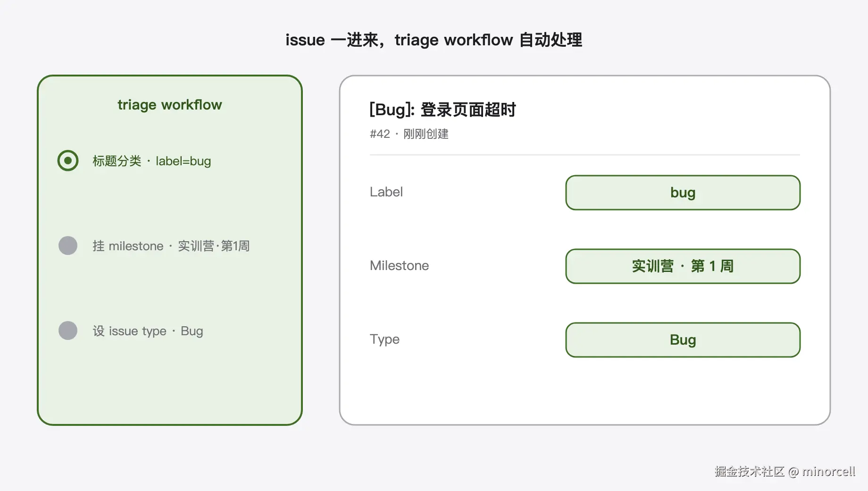
Task: Click the issue title [Bug]: 登录页面超时
Action: point(442,110)
